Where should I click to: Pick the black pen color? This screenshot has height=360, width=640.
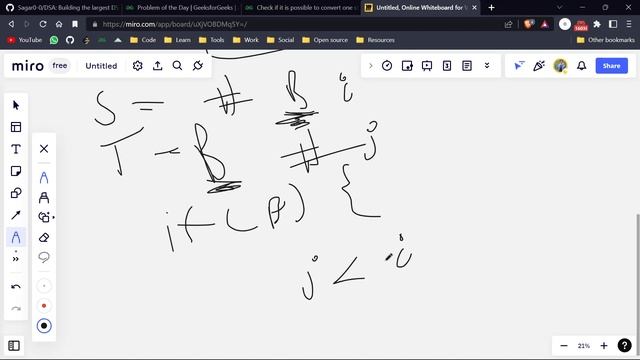point(44,326)
